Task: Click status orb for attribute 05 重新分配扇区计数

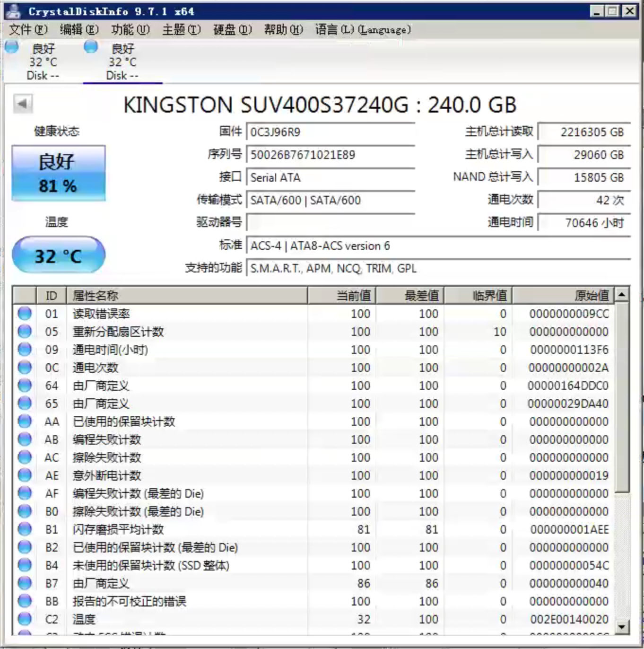Action: [25, 331]
